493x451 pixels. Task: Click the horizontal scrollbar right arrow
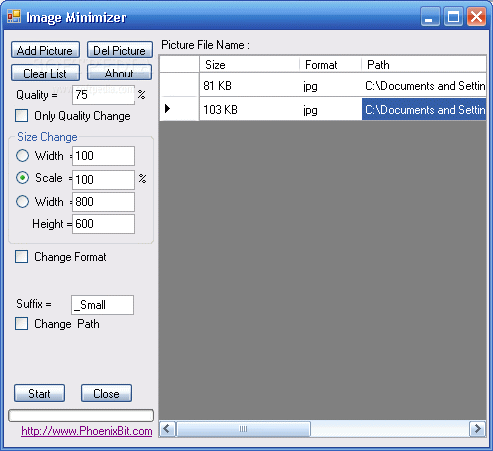[477, 428]
